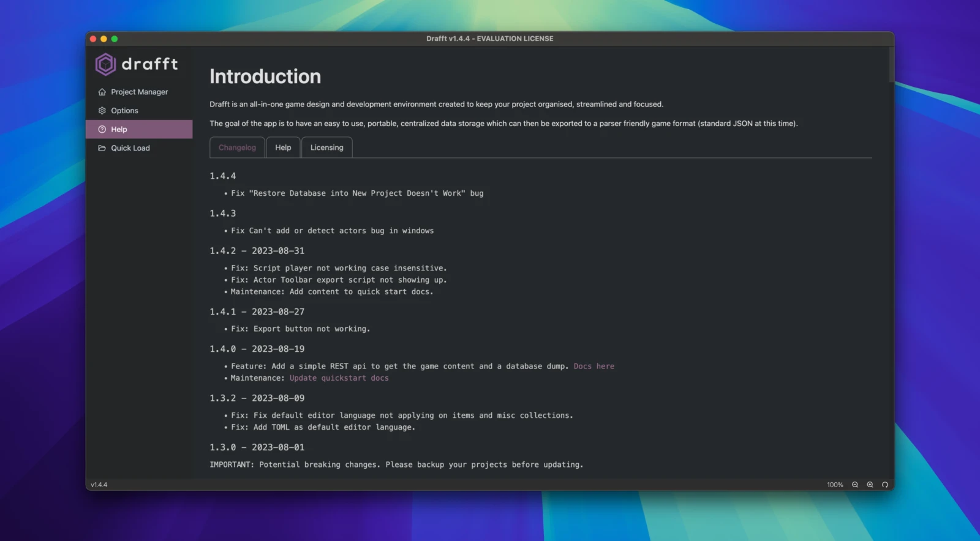Click the vertical scrollbar thumb

tap(891, 65)
